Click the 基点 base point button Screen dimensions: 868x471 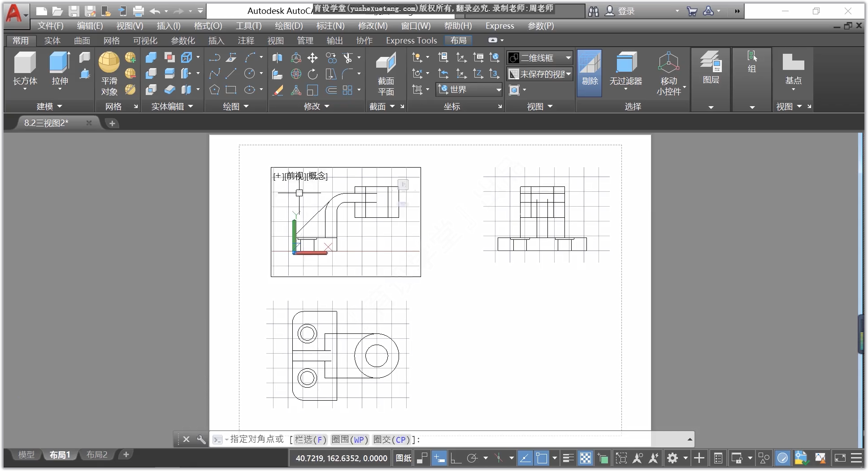tap(793, 71)
